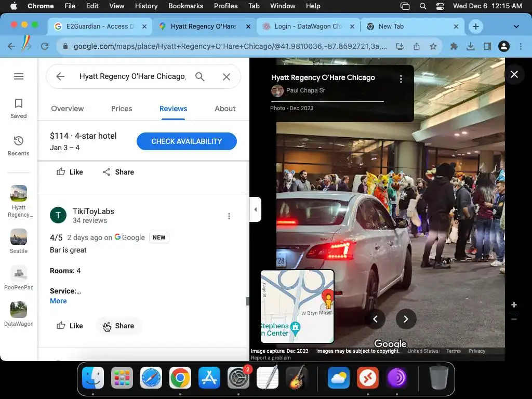Image resolution: width=532 pixels, height=399 pixels.
Task: Share the TikiToyLabs review
Action: 118,326
